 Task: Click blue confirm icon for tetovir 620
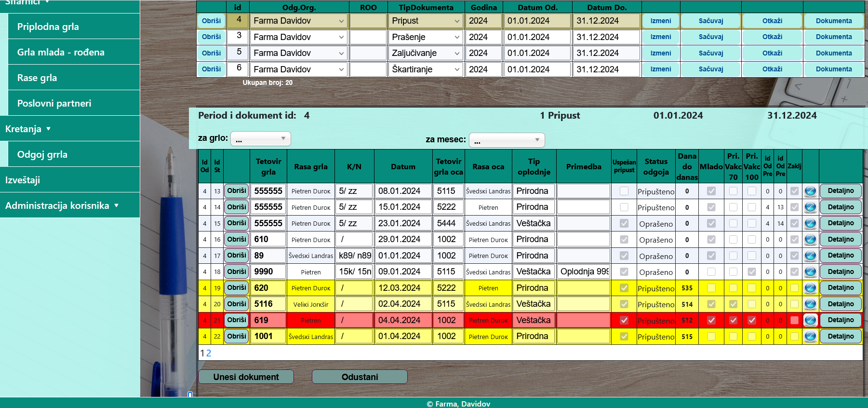pos(810,288)
